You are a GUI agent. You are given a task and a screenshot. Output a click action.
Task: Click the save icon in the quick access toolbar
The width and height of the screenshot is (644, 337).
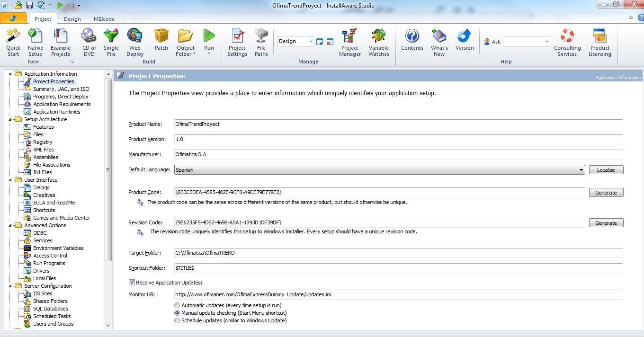29,5
